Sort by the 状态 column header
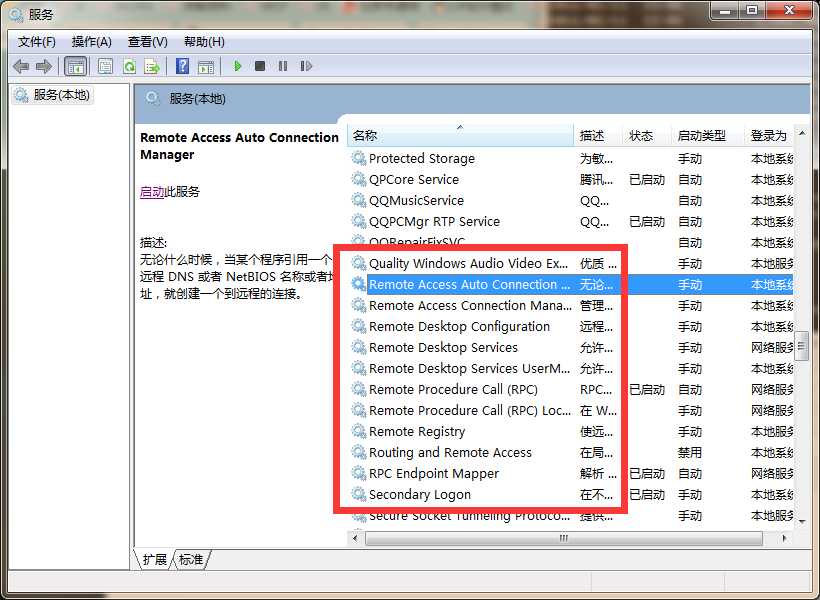Viewport: 820px width, 600px height. pos(646,135)
